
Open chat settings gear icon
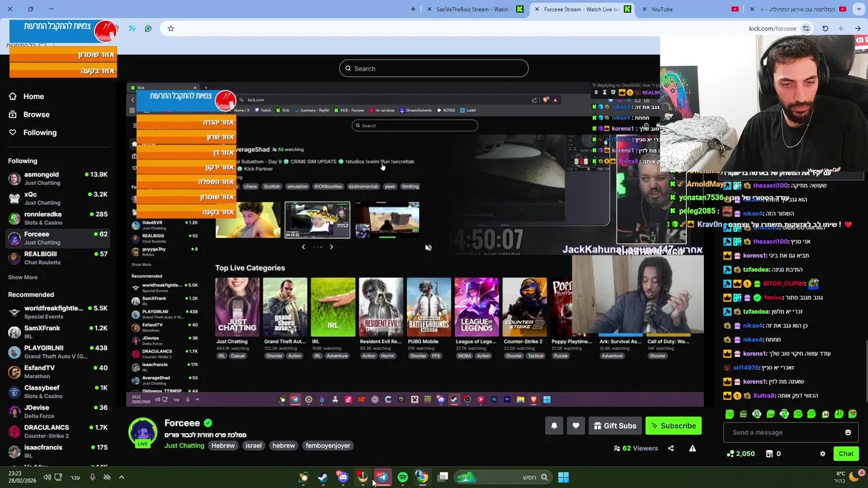pos(823,454)
